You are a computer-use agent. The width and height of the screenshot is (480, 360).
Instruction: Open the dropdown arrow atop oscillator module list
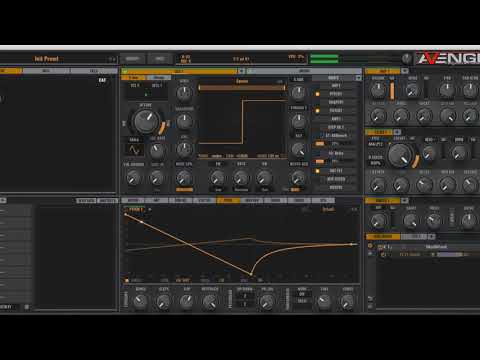point(358,78)
